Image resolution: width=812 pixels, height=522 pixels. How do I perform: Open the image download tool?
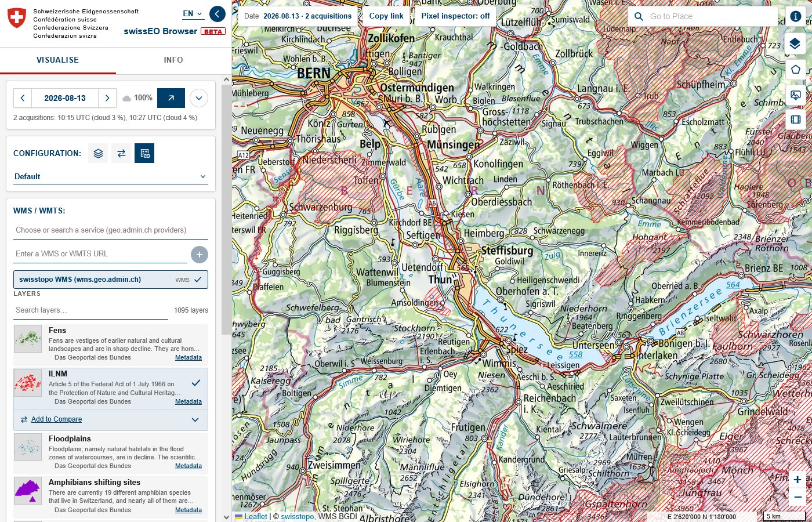[x=795, y=95]
